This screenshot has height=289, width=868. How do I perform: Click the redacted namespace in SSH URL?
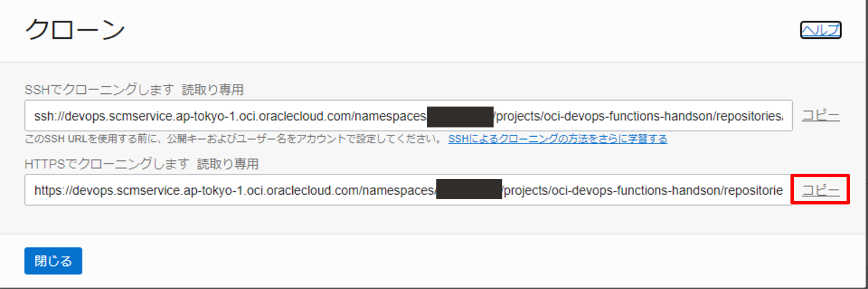pyautogui.click(x=459, y=116)
